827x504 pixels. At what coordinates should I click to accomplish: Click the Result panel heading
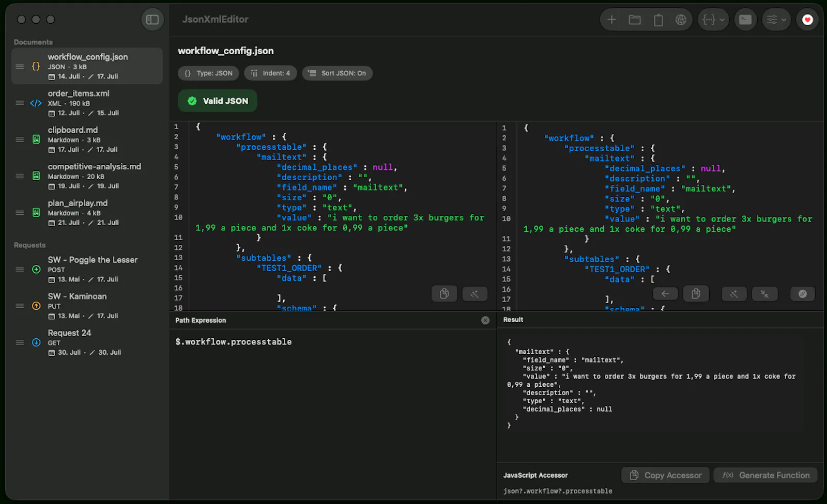tap(513, 320)
